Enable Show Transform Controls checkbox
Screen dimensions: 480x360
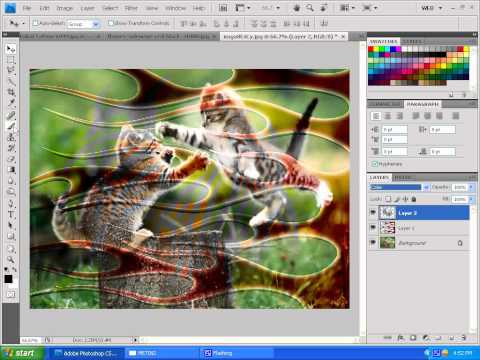point(111,23)
